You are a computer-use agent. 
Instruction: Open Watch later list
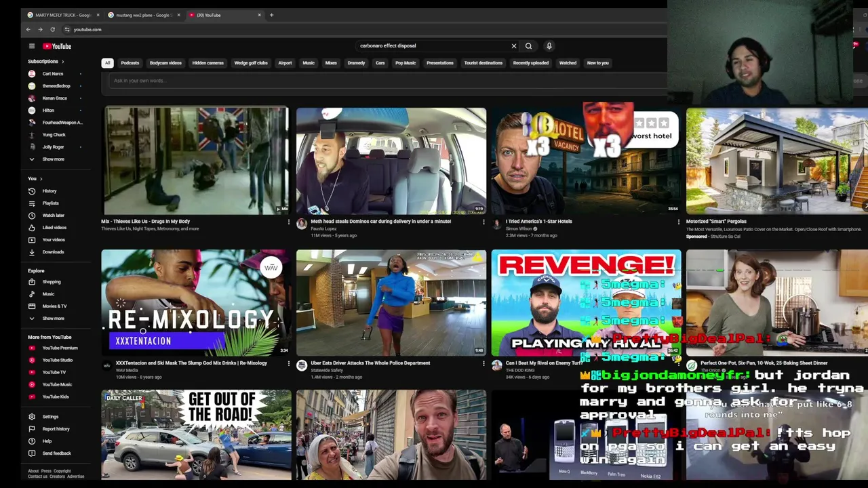tap(54, 216)
